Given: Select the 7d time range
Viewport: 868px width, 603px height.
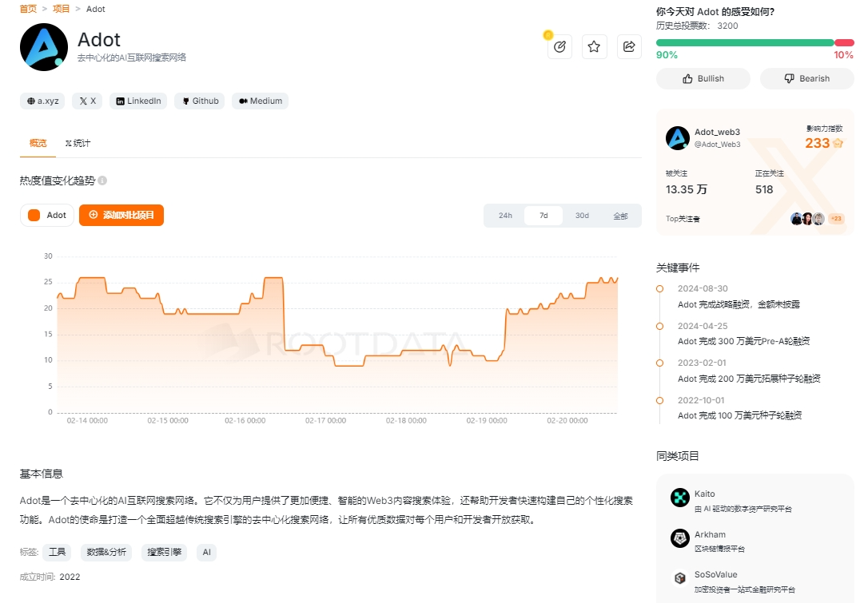Looking at the screenshot, I should coord(543,216).
